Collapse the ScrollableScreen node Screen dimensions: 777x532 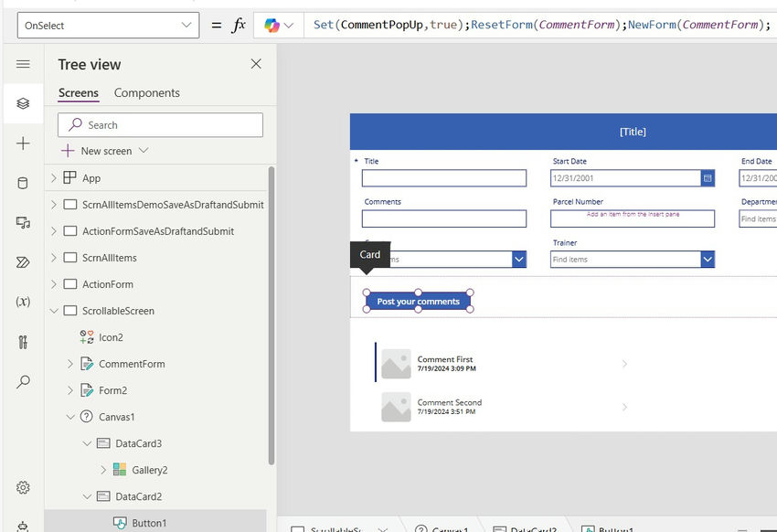coord(54,311)
